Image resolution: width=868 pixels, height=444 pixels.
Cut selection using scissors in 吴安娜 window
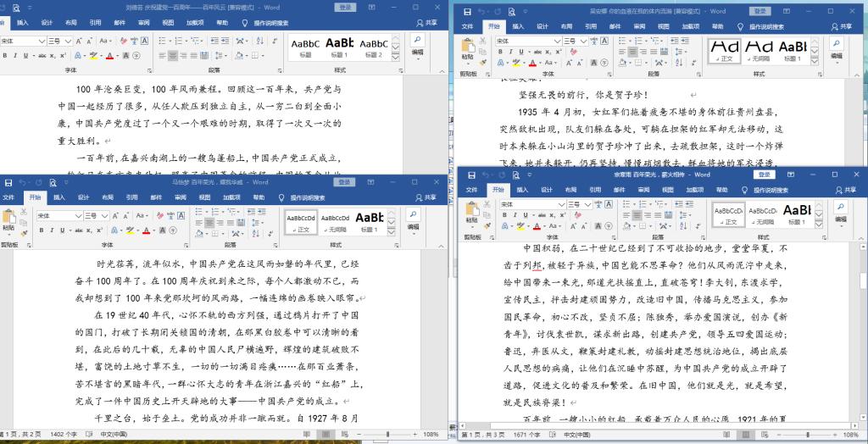click(482, 41)
